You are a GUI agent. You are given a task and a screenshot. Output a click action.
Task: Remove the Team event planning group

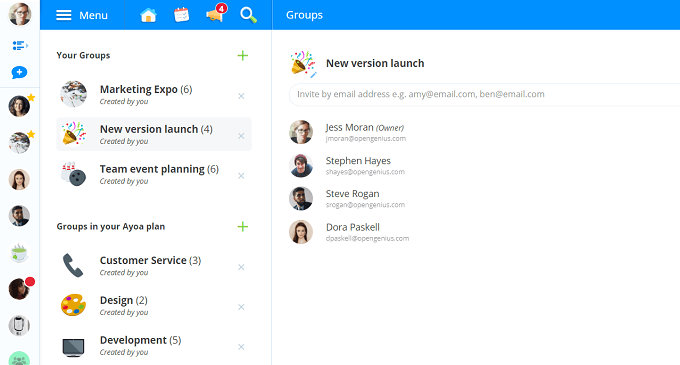tap(241, 176)
